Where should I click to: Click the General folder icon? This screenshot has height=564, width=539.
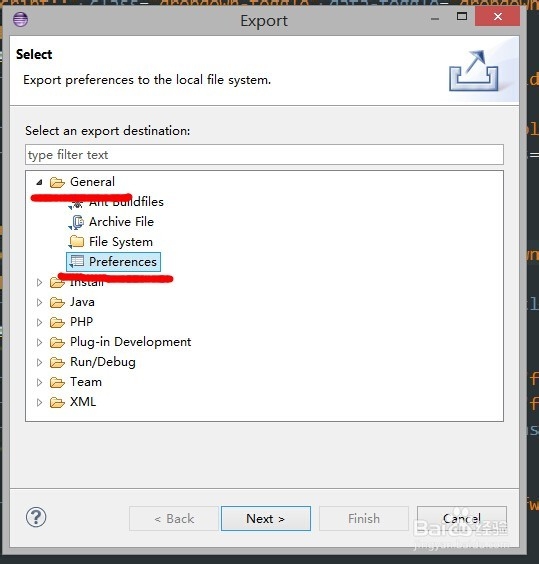[x=57, y=182]
